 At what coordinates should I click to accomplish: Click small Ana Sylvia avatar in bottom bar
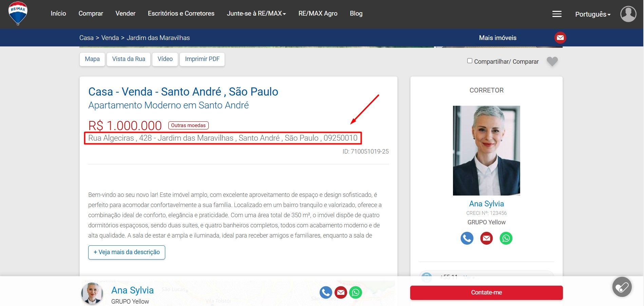(92, 293)
